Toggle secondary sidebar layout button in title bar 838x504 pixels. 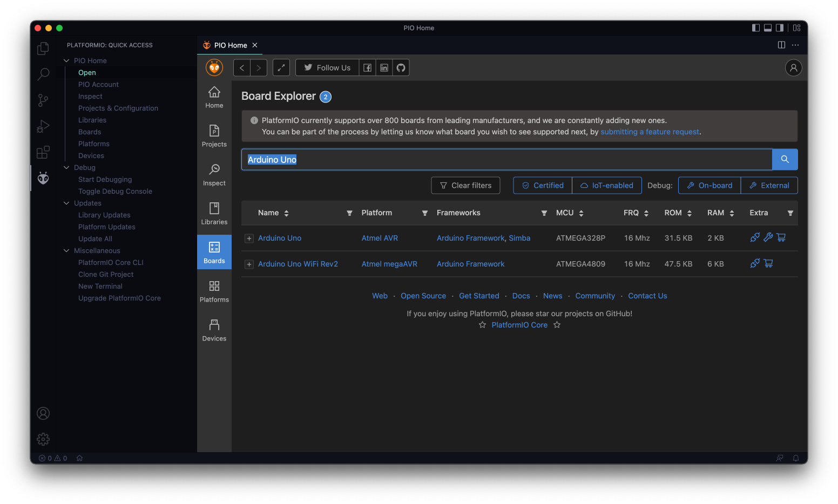click(780, 28)
